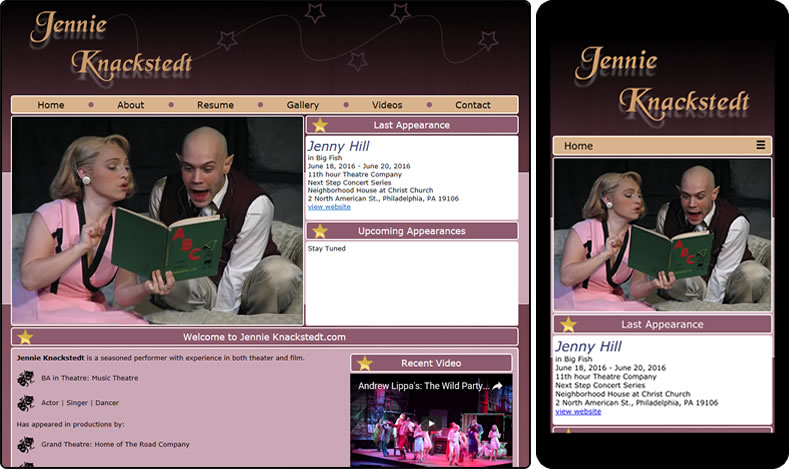Navigate to the Videos page
The height and width of the screenshot is (469, 789).
(x=387, y=105)
